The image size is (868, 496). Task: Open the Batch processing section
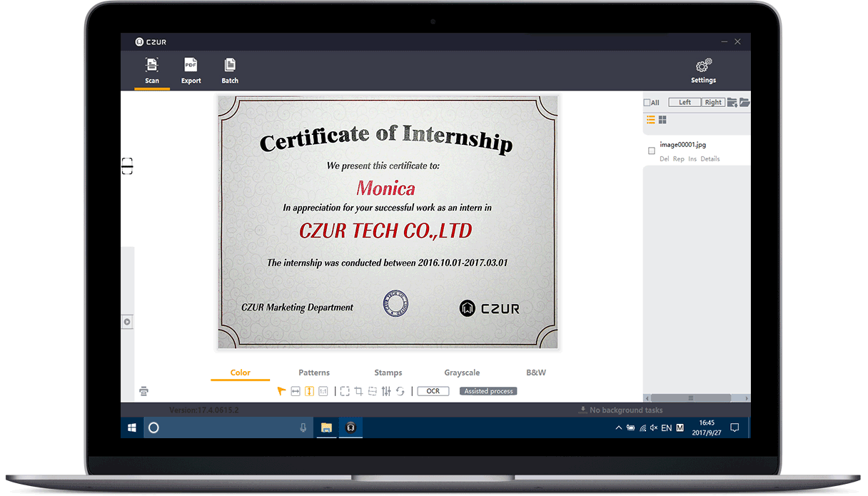230,71
